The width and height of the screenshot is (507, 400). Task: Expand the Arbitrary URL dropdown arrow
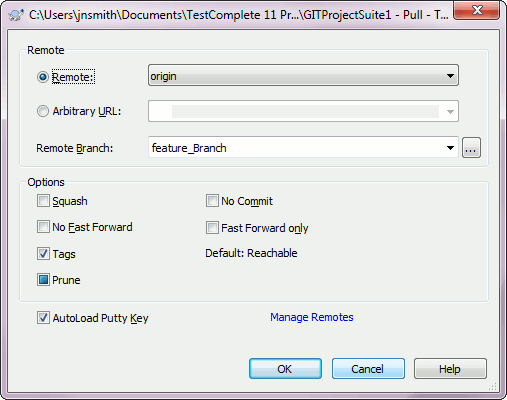[x=450, y=111]
